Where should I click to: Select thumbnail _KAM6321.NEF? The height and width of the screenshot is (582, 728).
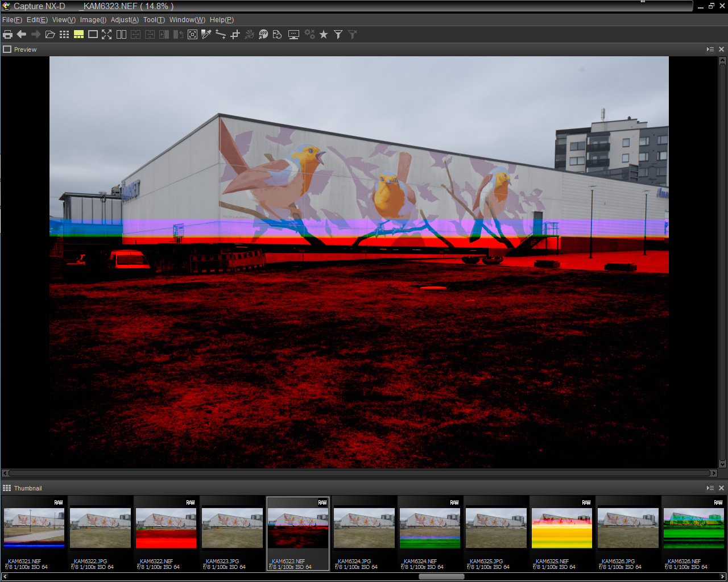[34, 533]
